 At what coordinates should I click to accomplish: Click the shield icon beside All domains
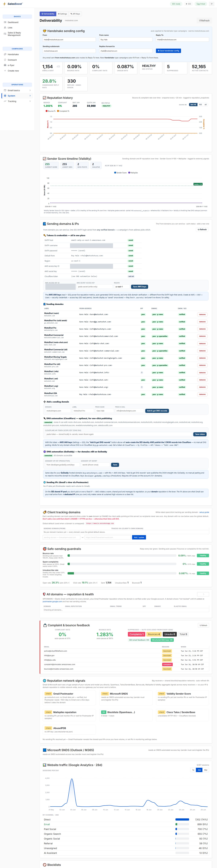click(x=44, y=594)
